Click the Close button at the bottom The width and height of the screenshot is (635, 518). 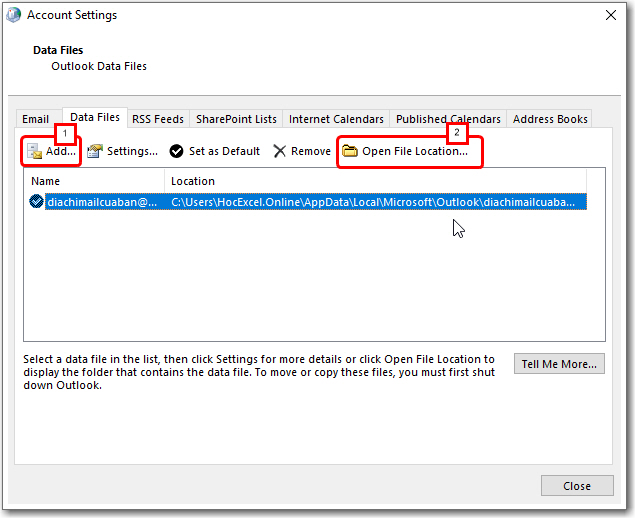tap(577, 486)
